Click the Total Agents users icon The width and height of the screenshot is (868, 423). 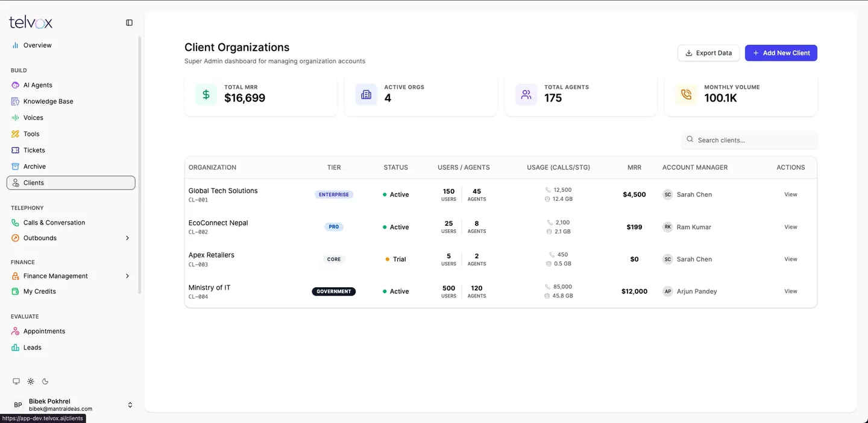[x=526, y=95]
